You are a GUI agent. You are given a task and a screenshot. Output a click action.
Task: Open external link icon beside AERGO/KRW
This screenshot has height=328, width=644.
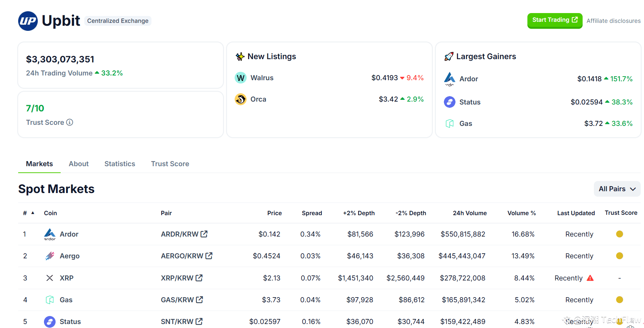(x=209, y=256)
